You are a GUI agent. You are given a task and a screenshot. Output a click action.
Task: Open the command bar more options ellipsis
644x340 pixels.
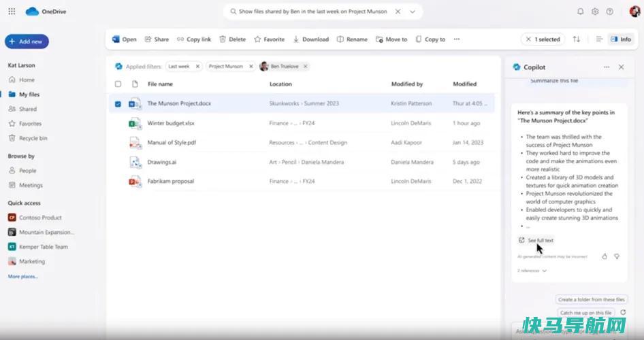pyautogui.click(x=457, y=39)
